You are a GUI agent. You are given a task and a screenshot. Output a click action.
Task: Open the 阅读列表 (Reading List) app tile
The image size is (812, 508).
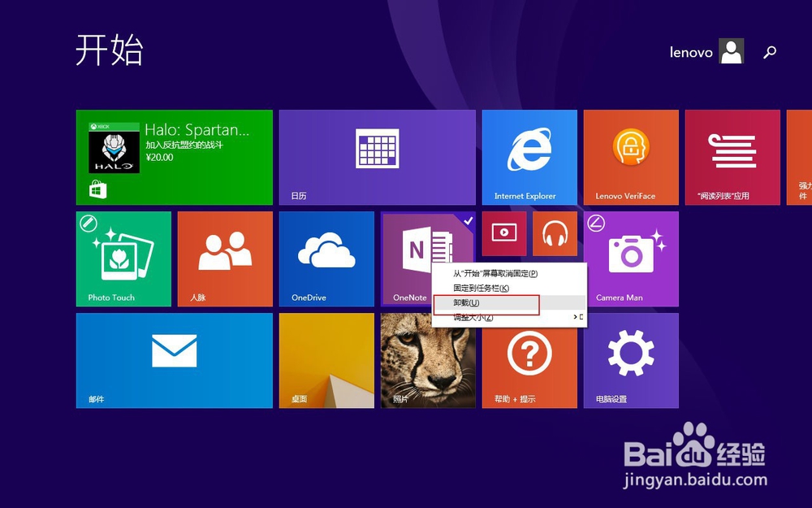point(732,157)
